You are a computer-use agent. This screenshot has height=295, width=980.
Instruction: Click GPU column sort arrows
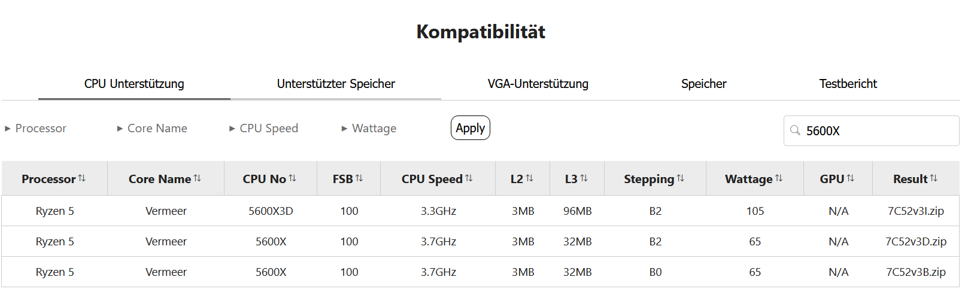point(850,178)
